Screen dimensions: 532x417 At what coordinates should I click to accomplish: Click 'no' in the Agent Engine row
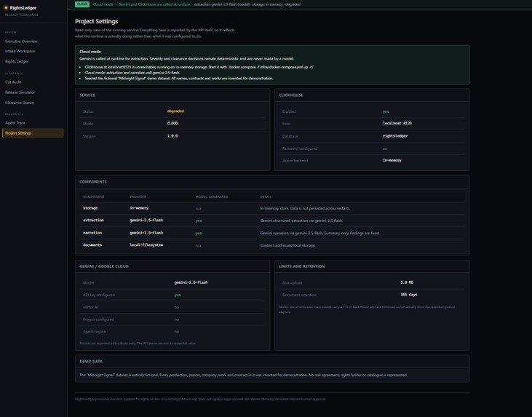tap(176, 332)
